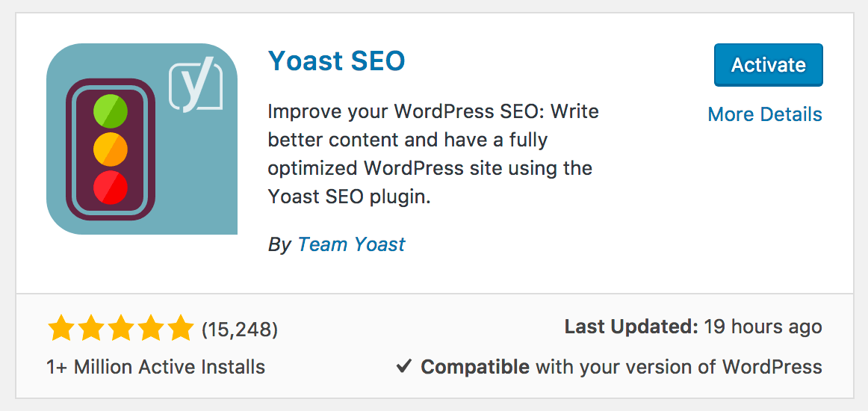
Task: Click the third rating star
Action: pyautogui.click(x=121, y=329)
